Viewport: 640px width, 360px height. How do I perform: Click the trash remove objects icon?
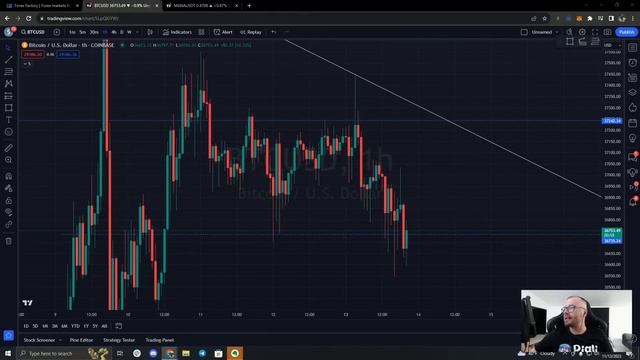[x=8, y=241]
